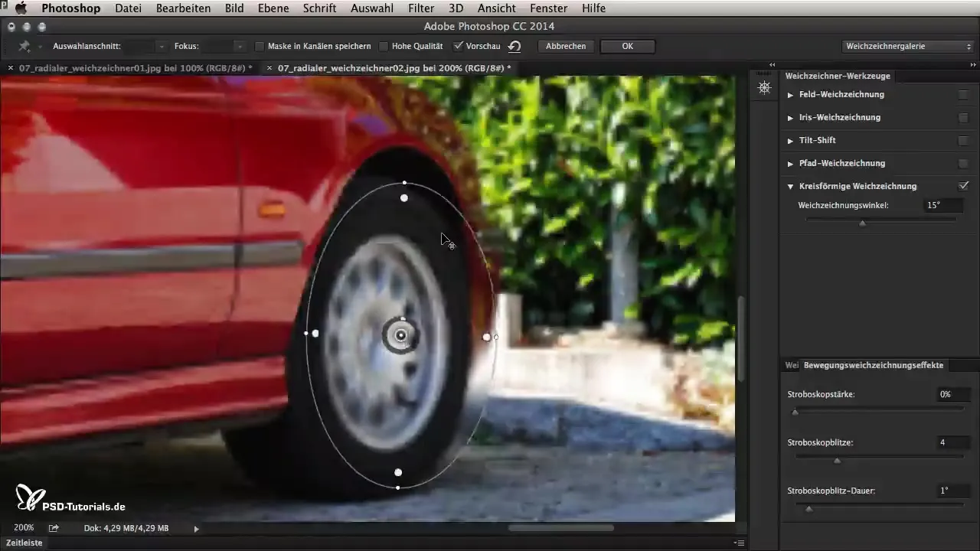Select the Weichzeichner-Werkzeuge panel tab
The height and width of the screenshot is (551, 980).
tap(837, 76)
